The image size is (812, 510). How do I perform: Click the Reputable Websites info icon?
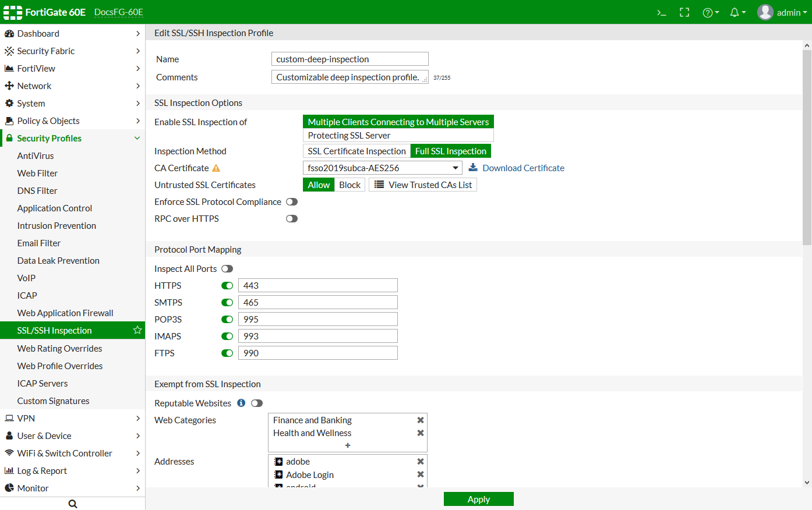(x=241, y=402)
